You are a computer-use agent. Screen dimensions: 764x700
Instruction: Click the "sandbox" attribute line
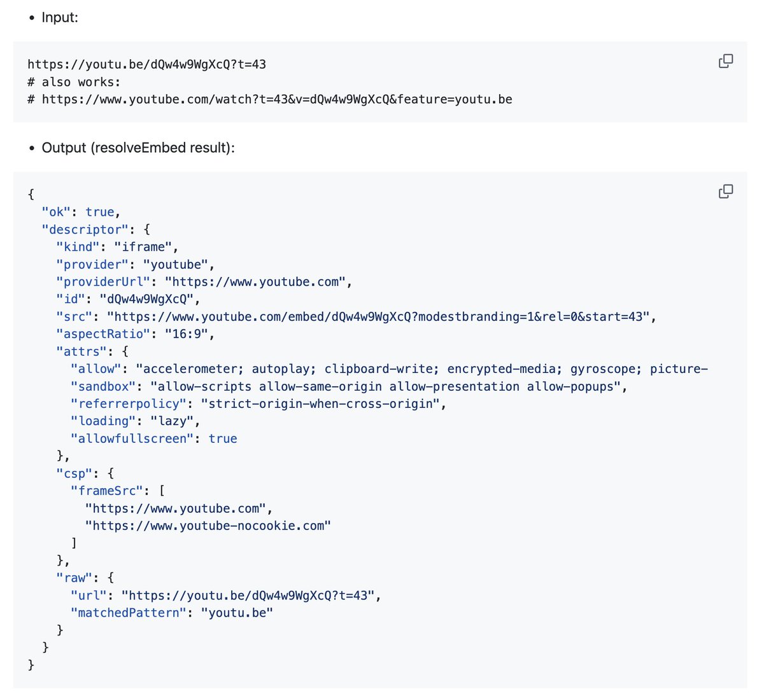(x=350, y=386)
